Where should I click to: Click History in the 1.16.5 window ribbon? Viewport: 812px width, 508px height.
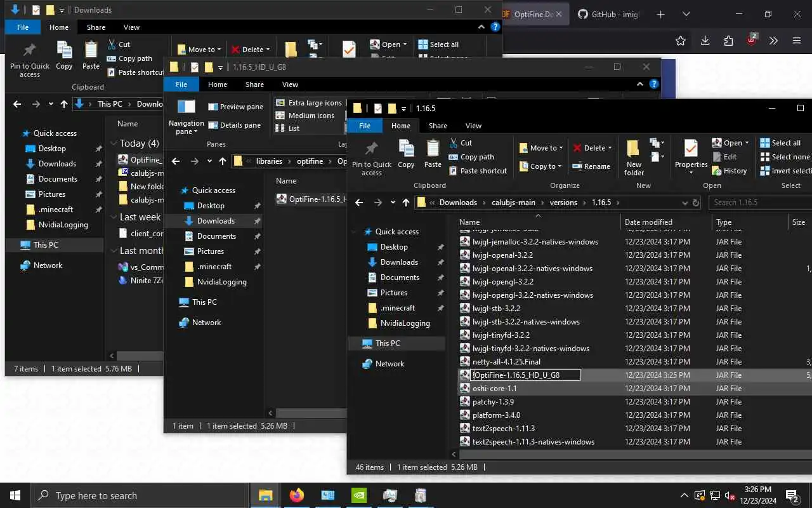[x=729, y=171]
